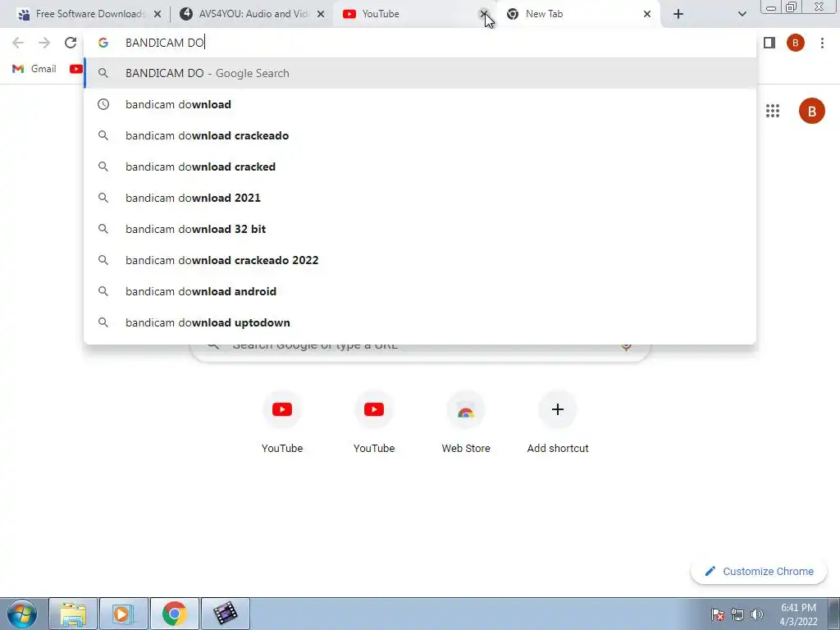Open Windows Explorer from the taskbar

click(73, 614)
